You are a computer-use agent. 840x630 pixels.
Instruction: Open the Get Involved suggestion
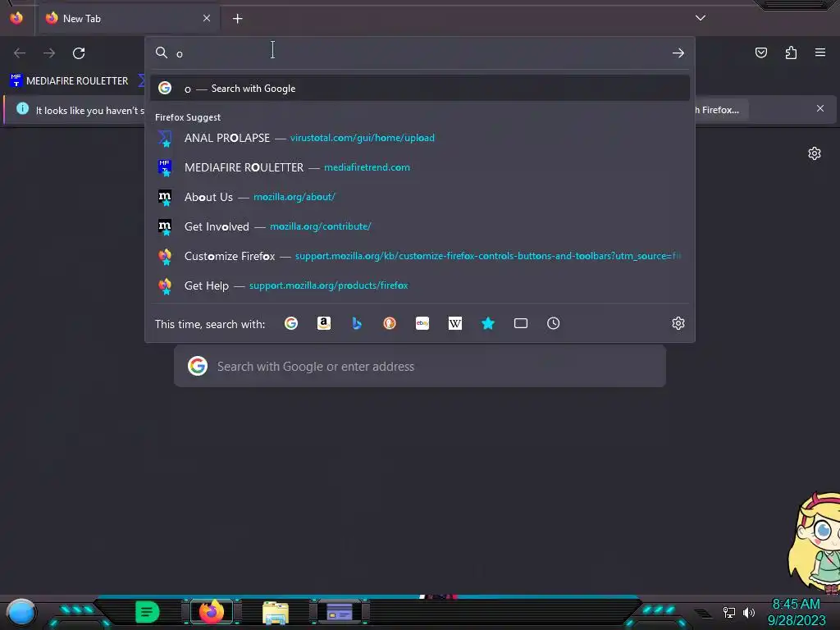click(x=419, y=226)
